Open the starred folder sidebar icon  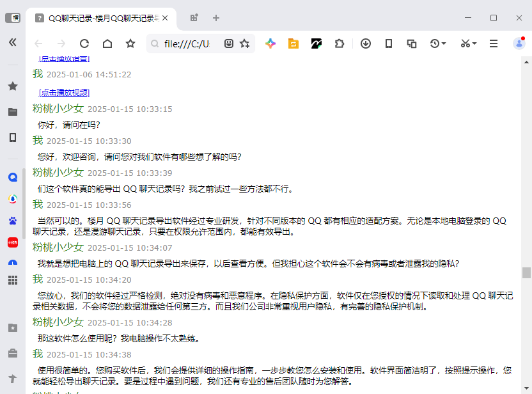tap(13, 328)
